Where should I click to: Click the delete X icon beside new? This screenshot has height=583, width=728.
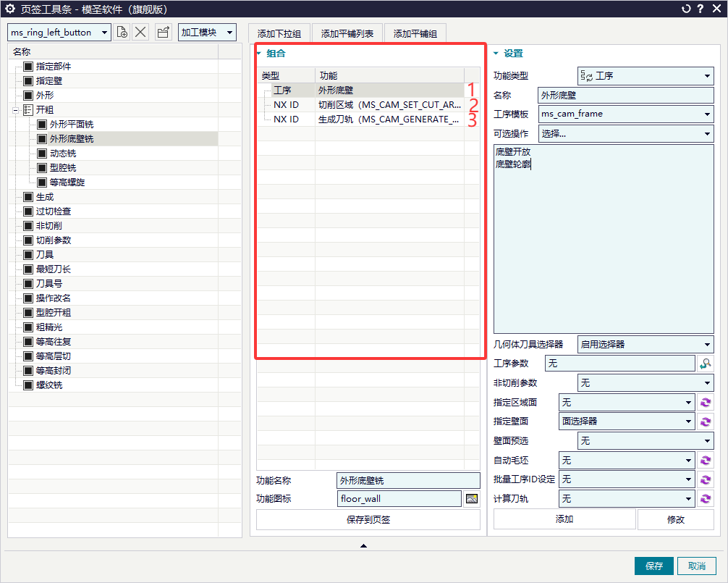click(140, 32)
